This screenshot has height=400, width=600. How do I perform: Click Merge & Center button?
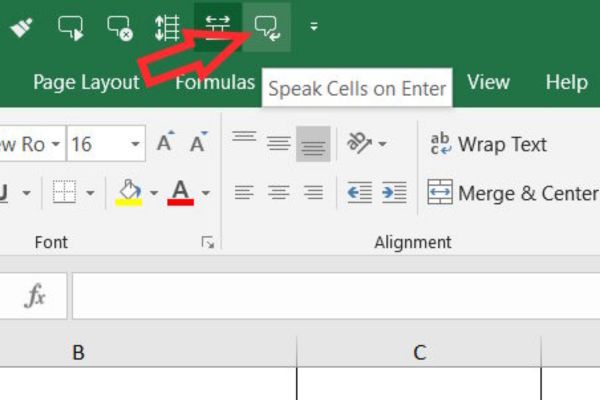513,193
